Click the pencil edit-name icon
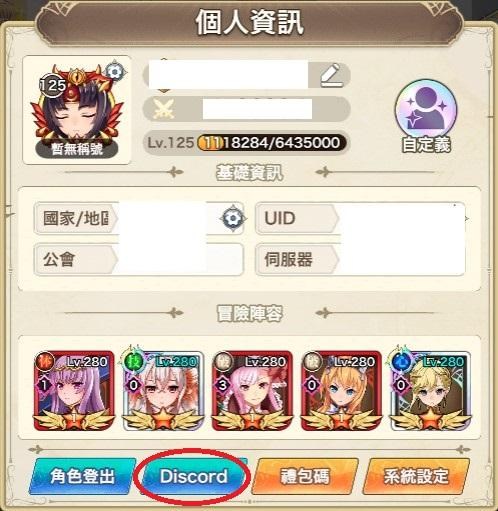 point(330,75)
